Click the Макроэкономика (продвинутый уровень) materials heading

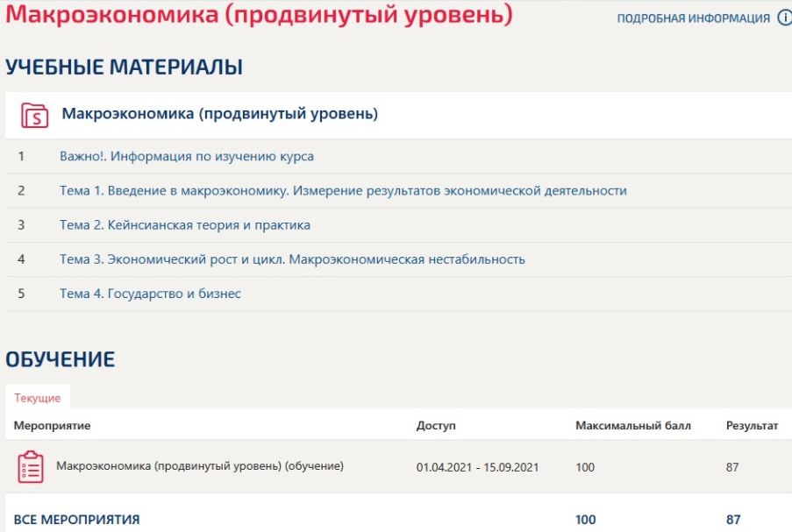coord(220,114)
